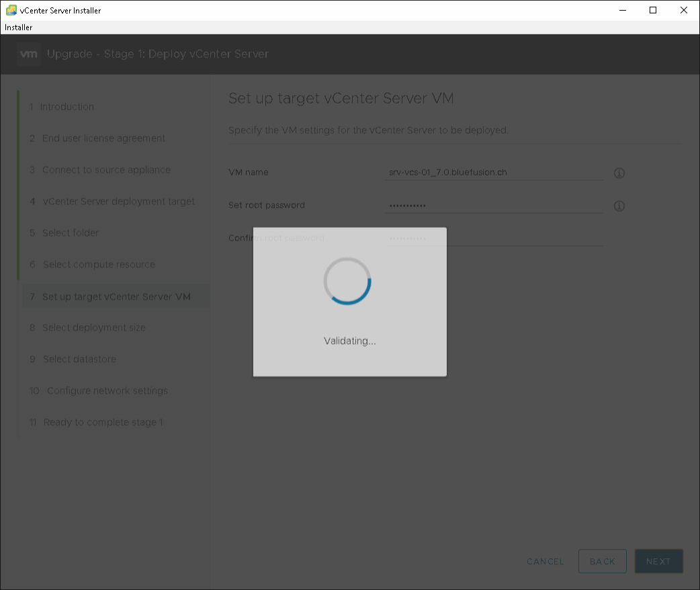Image resolution: width=700 pixels, height=590 pixels.
Task: Click the VMware logo in header
Action: 29,54
